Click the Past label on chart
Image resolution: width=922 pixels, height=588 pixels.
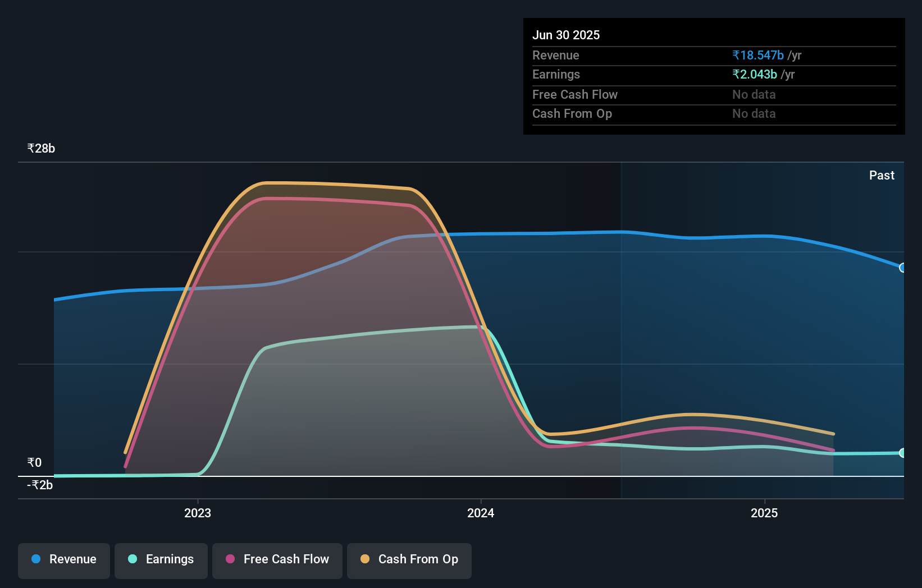coord(882,175)
